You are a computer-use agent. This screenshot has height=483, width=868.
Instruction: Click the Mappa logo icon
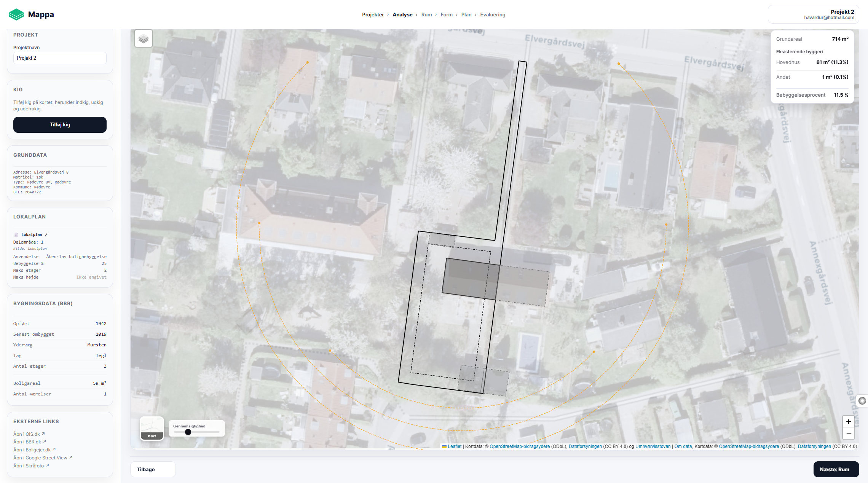pos(16,14)
